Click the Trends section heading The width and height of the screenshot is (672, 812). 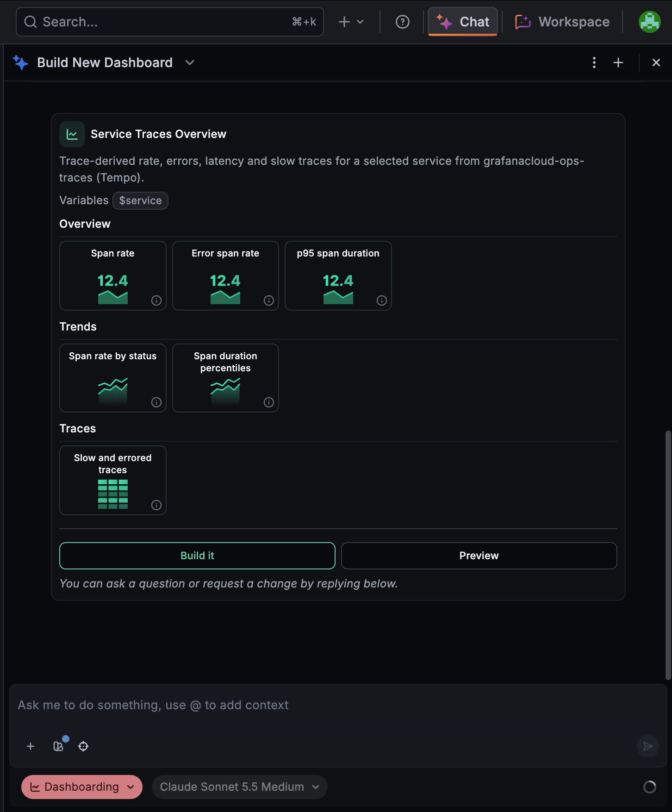(78, 327)
